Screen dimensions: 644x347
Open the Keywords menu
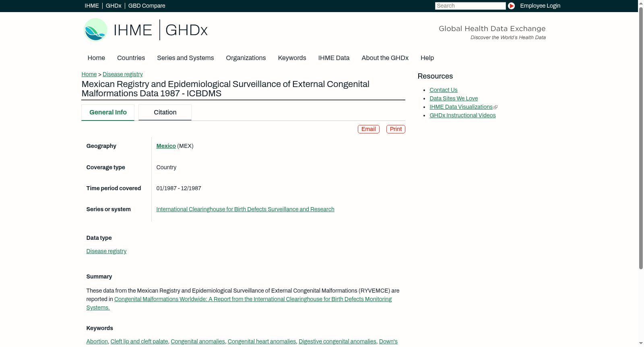click(292, 58)
